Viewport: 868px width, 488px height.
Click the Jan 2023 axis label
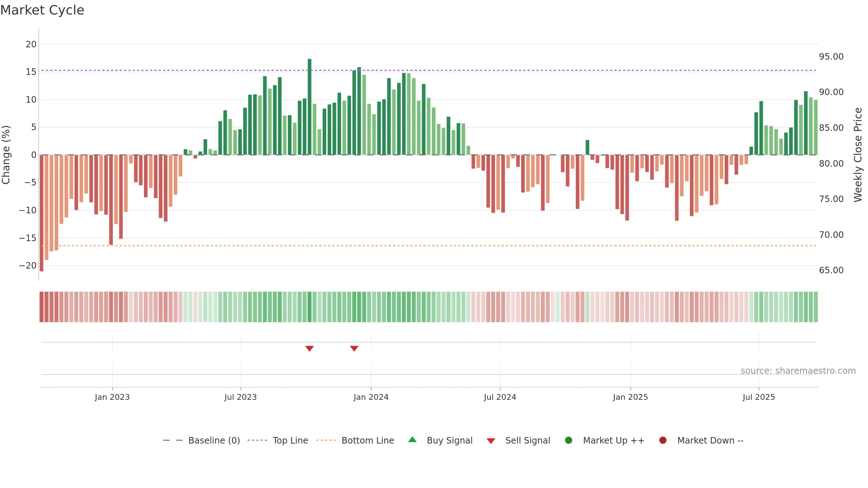pos(112,397)
